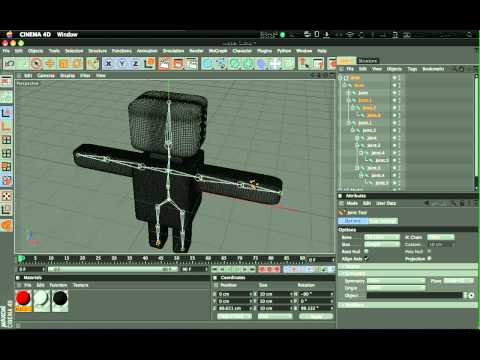Select the red material swatch
Viewport: 480px width, 360px height.
(x=23, y=300)
